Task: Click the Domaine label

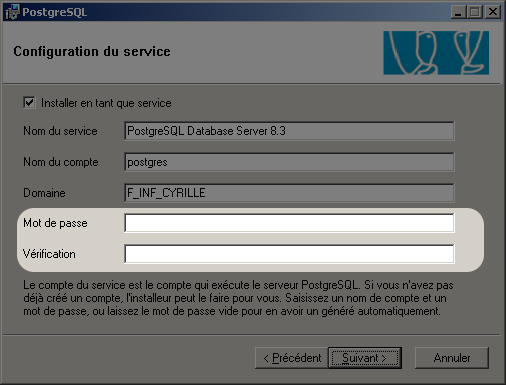Action: (x=44, y=193)
